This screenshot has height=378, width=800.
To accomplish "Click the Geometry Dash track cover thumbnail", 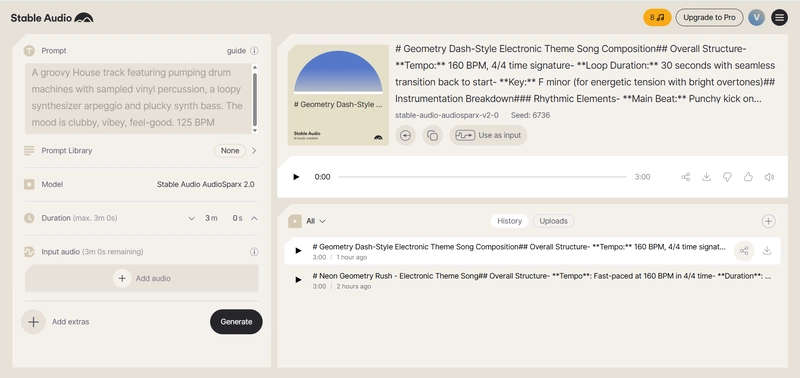I will [338, 95].
